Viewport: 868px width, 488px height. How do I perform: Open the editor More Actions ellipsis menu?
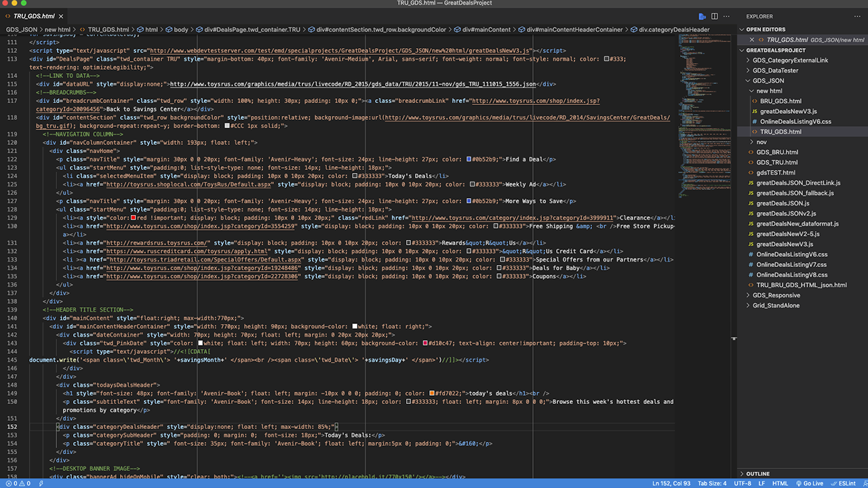[x=726, y=16]
